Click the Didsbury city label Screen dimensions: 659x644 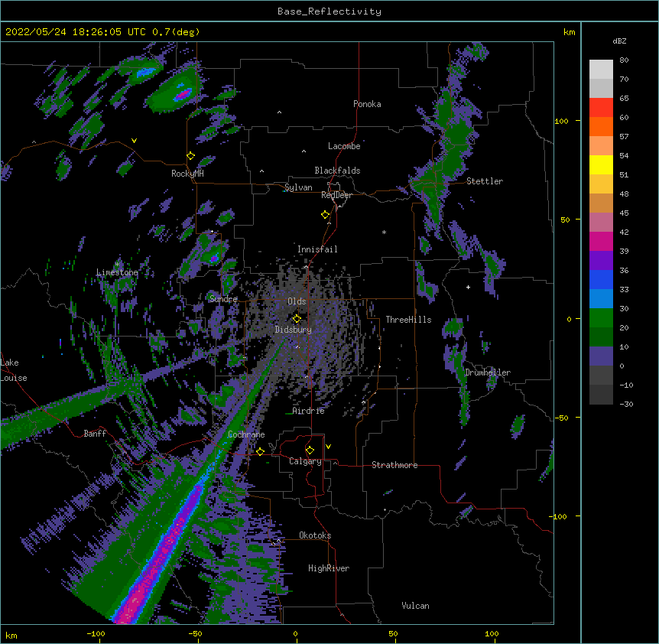click(x=294, y=330)
